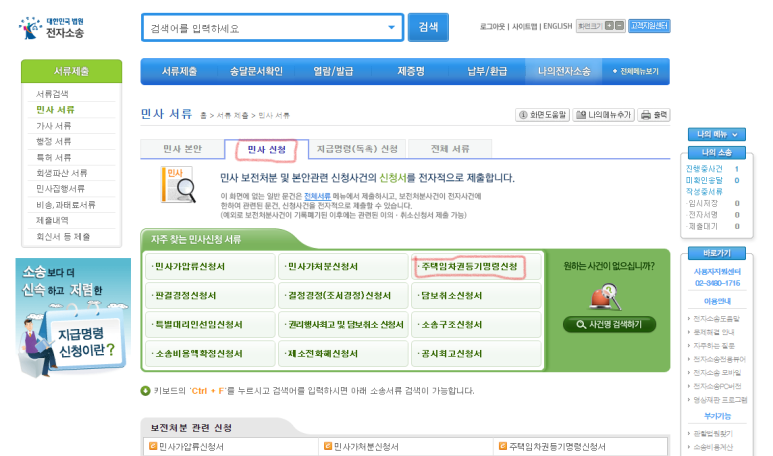Open 민사가처분신청서 in frequent list
Image resolution: width=773 pixels, height=456 pixels.
click(x=343, y=267)
